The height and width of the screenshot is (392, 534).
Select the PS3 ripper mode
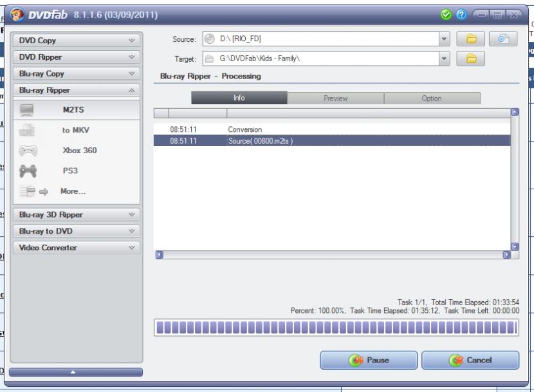tap(77, 171)
